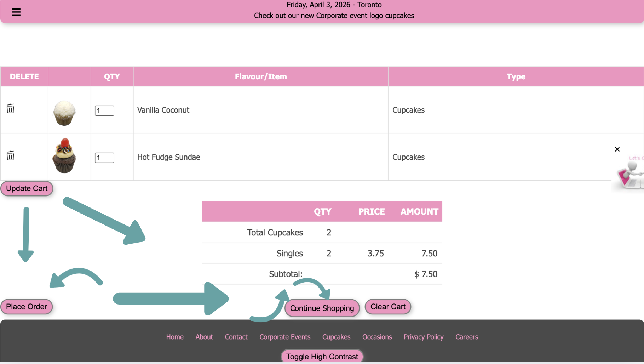
Task: Click the Type column header
Action: click(x=516, y=76)
